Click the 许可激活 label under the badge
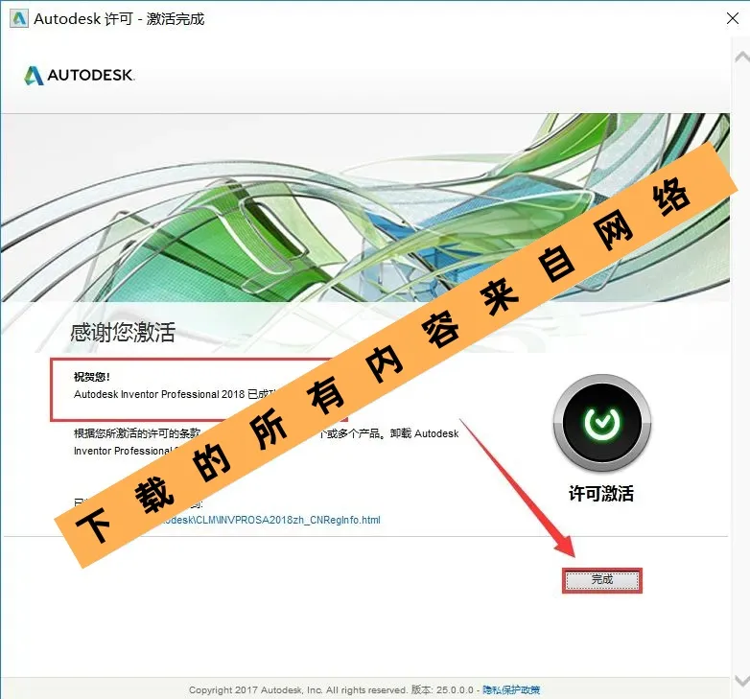This screenshot has width=750, height=700. tap(601, 493)
